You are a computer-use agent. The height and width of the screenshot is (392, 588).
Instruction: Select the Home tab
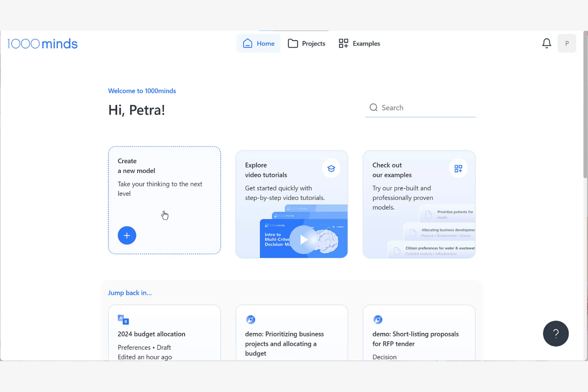tap(258, 43)
